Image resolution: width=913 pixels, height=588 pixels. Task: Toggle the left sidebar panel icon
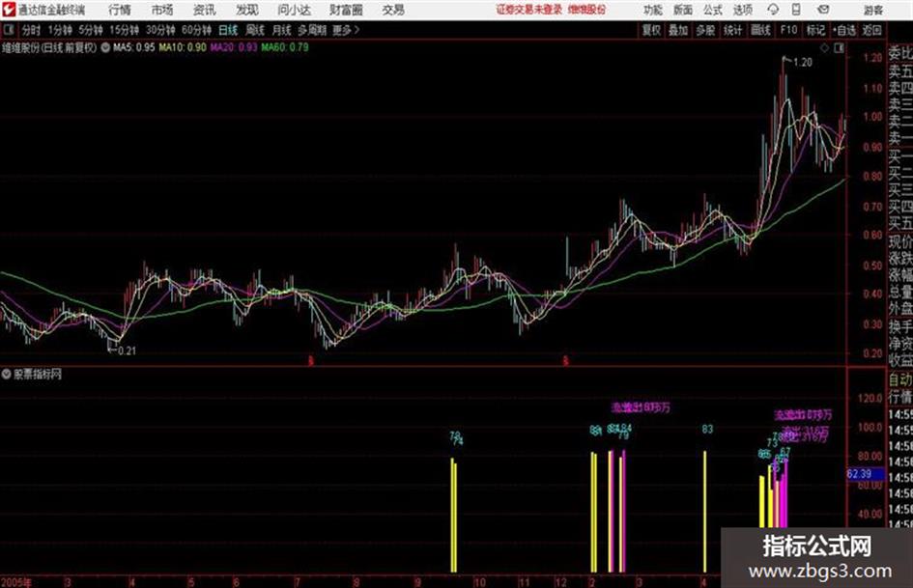click(x=8, y=30)
